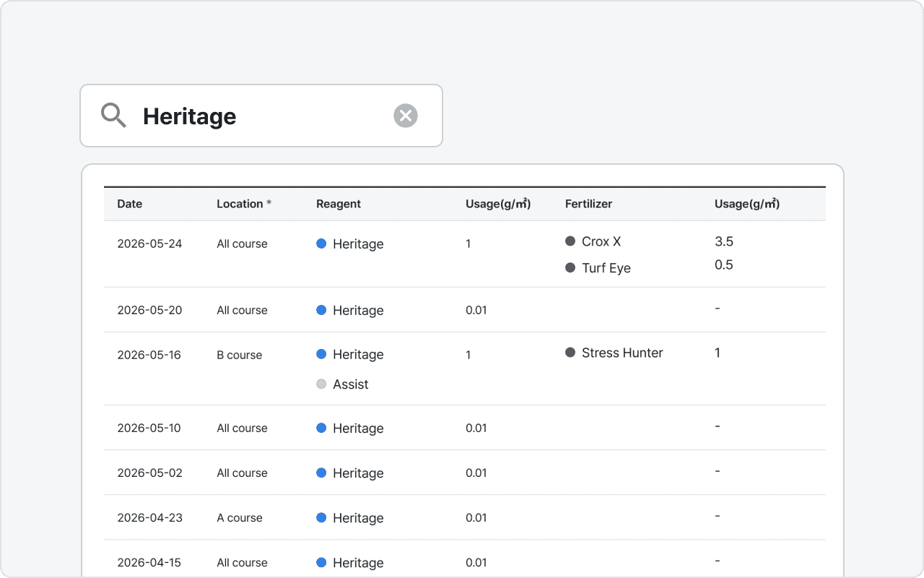This screenshot has height=578, width=924.
Task: Click the magnifying glass search icon
Action: pyautogui.click(x=113, y=116)
